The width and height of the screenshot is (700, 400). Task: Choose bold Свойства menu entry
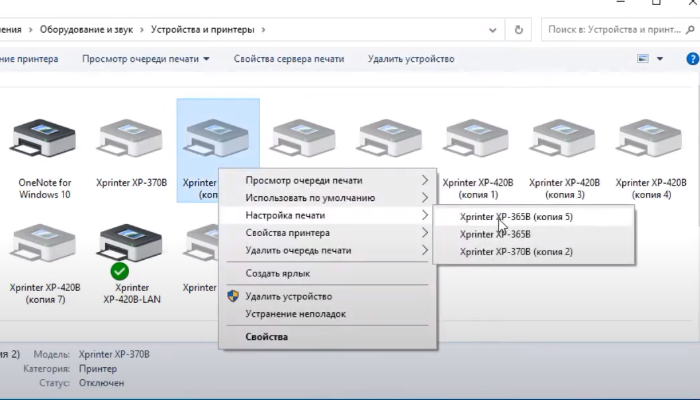(x=327, y=337)
